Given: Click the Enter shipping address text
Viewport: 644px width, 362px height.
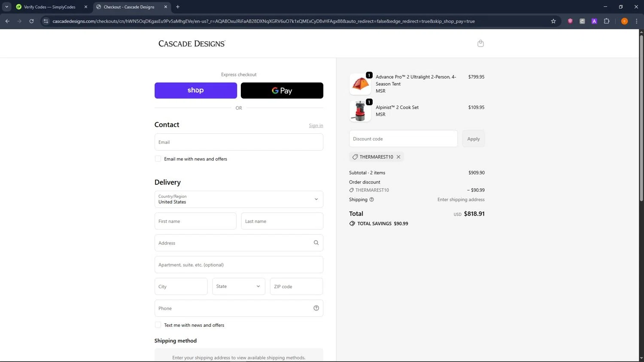Looking at the screenshot, I should click(461, 199).
